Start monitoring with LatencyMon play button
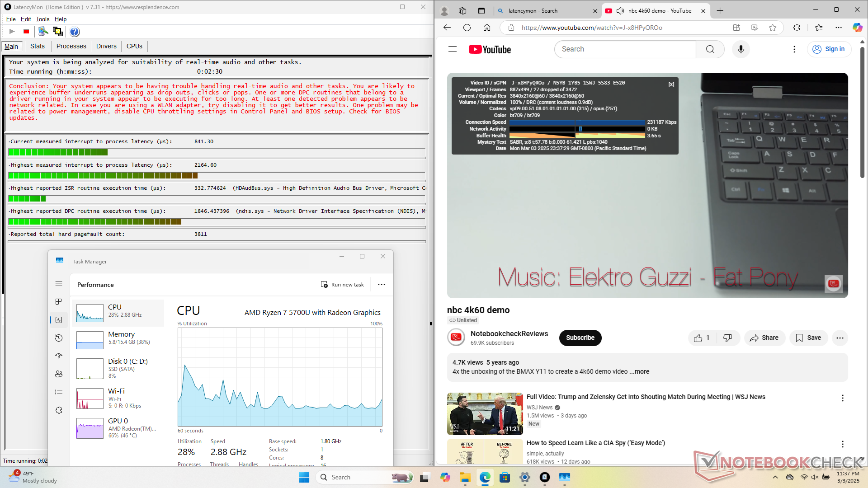The width and height of the screenshot is (868, 488). (x=12, y=31)
